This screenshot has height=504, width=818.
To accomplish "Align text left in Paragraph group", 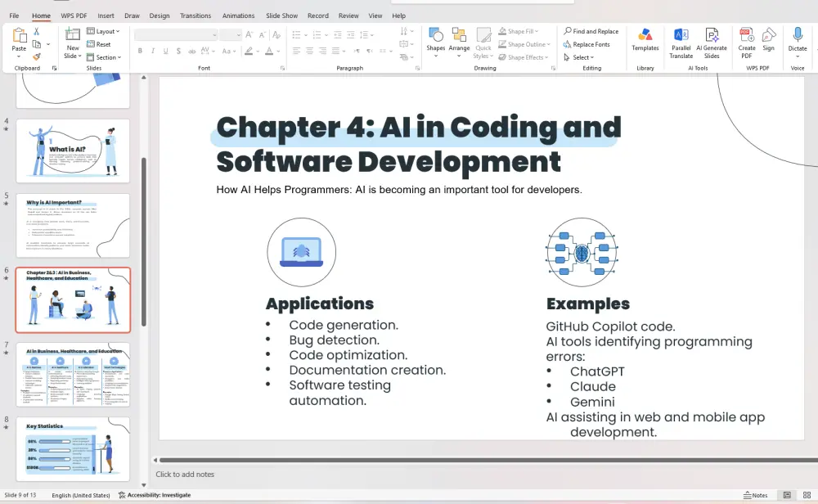I will pos(296,51).
